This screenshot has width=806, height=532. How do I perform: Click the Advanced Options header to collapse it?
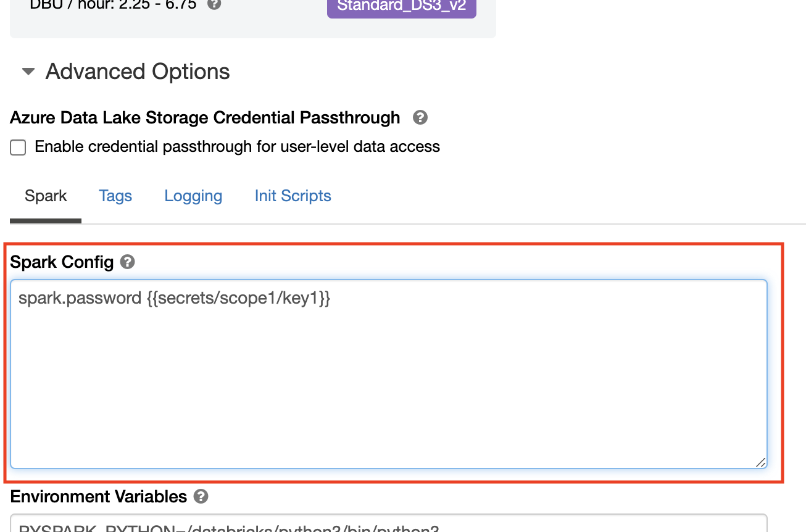tap(136, 71)
